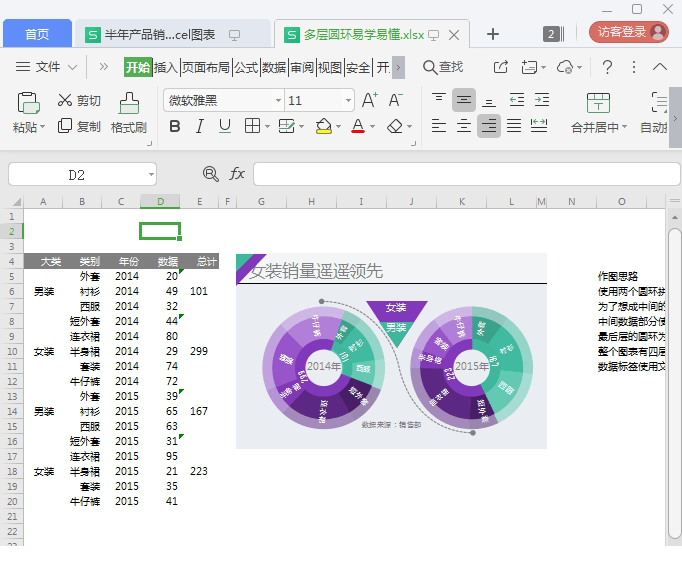Select column D header
This screenshot has height=567, width=682.
160,201
